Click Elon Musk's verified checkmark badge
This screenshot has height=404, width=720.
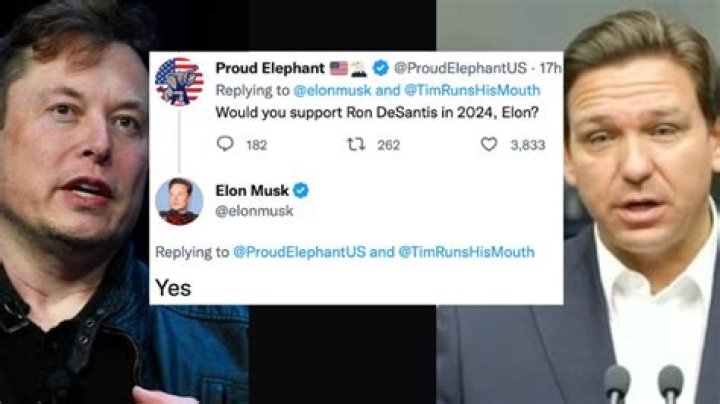tap(300, 190)
